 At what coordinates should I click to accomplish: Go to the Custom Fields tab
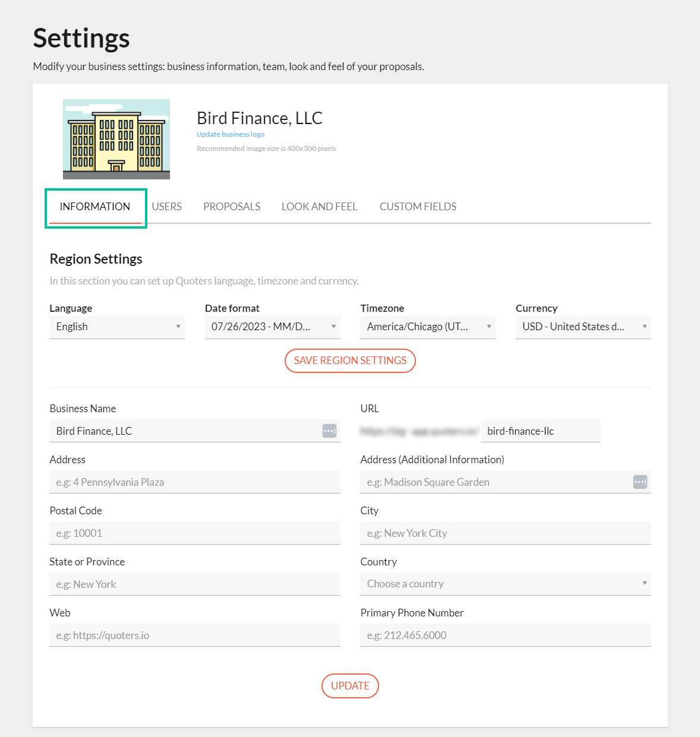418,207
